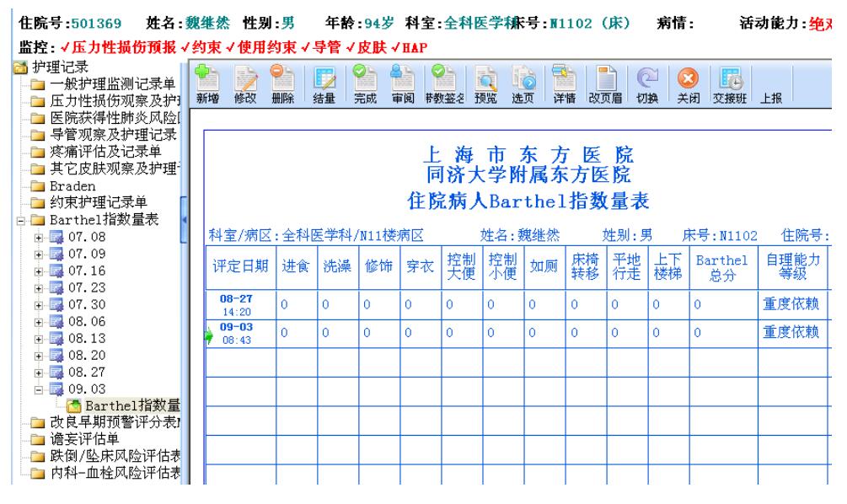Screen dimensions: 847x504
Task: Collapse the Barthel指数量表 tree folder
Action: tap(21, 221)
